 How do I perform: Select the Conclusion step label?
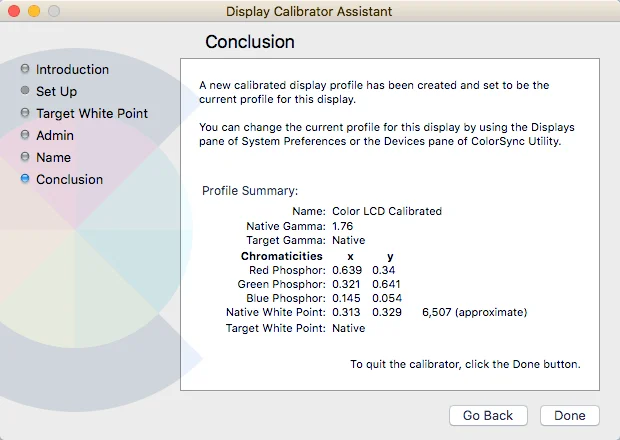coord(69,180)
